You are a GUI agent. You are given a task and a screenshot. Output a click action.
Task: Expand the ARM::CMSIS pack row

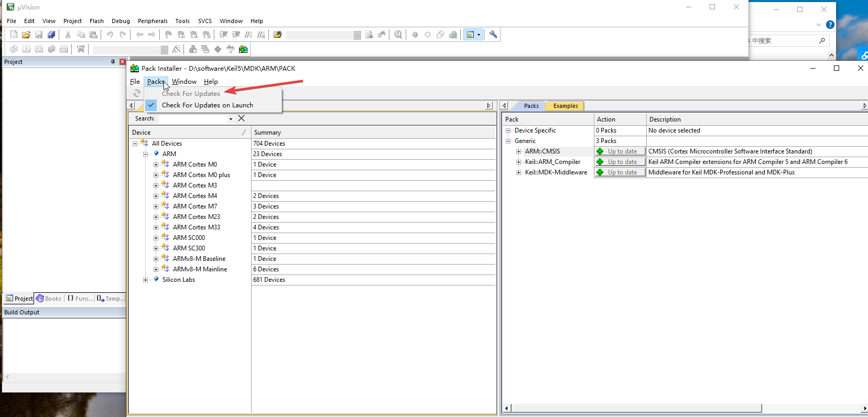[x=518, y=151]
